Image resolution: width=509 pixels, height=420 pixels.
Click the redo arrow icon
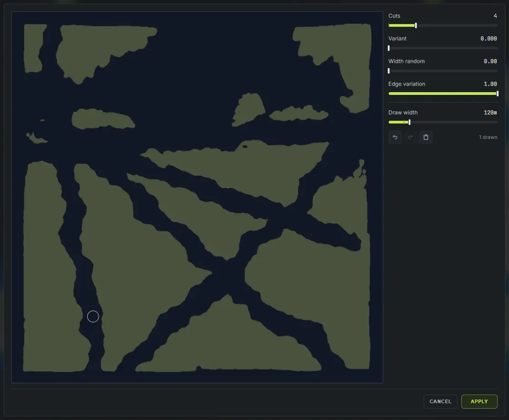[410, 137]
